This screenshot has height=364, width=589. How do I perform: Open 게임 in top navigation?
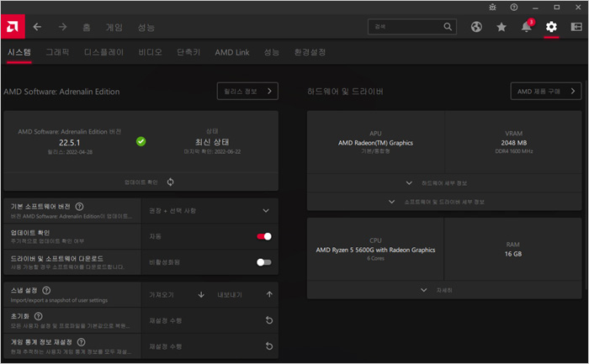pyautogui.click(x=114, y=27)
